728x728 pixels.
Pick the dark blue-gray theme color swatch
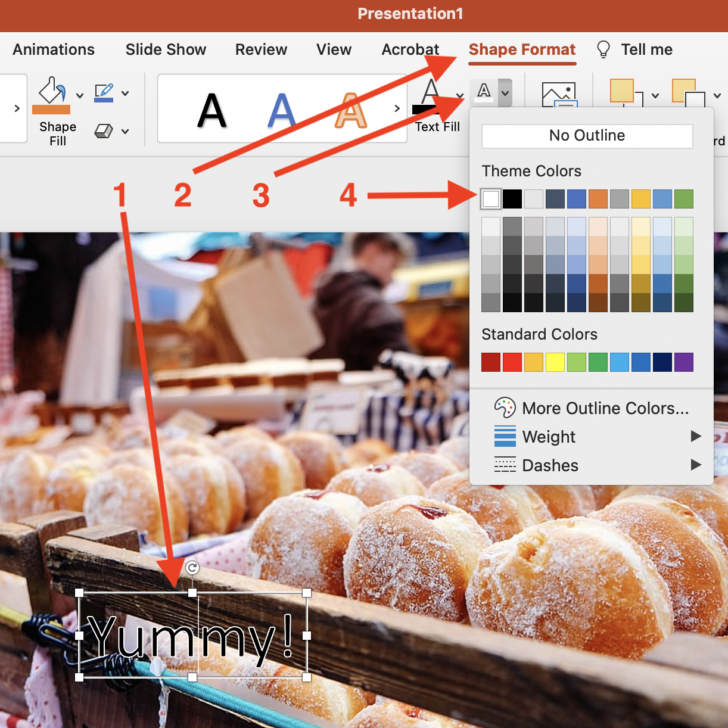(x=555, y=199)
